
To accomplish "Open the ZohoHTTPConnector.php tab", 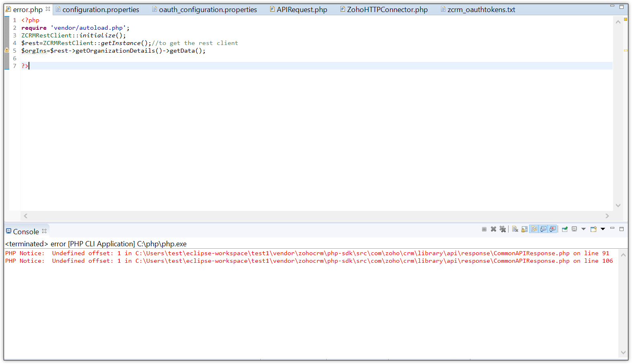I will [x=387, y=10].
